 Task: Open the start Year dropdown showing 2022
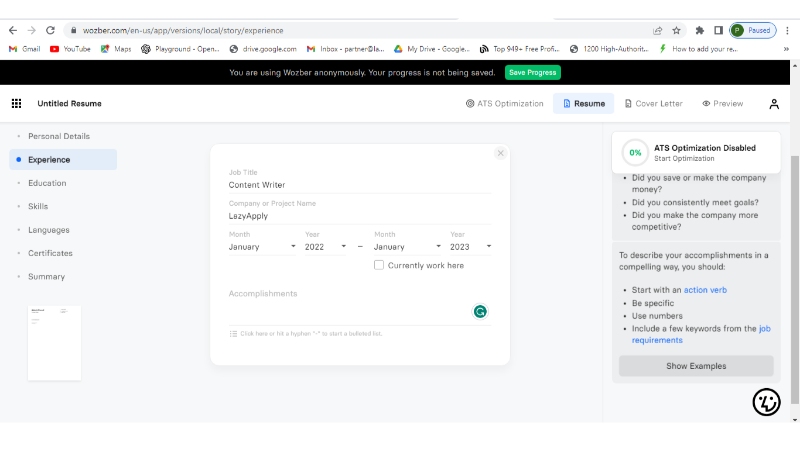click(326, 246)
